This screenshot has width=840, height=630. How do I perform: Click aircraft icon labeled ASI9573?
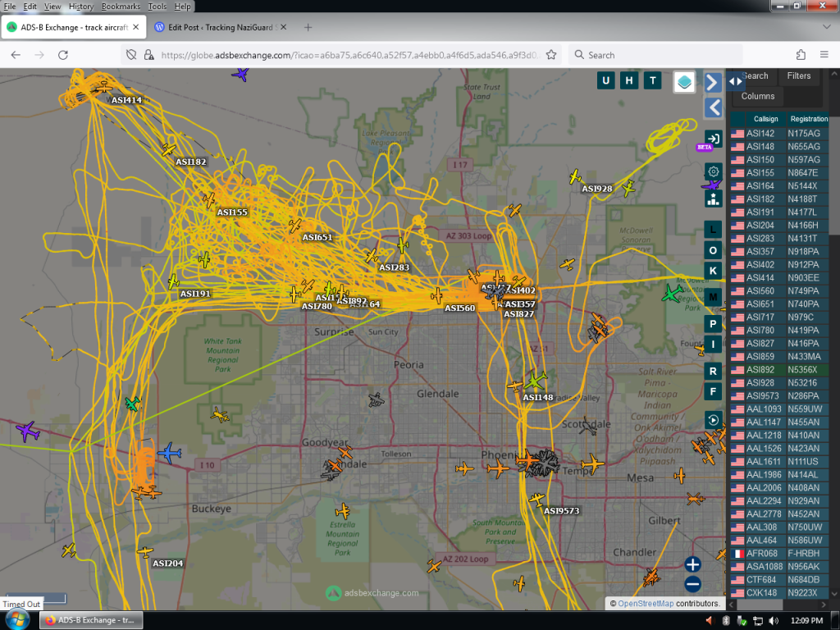(536, 500)
